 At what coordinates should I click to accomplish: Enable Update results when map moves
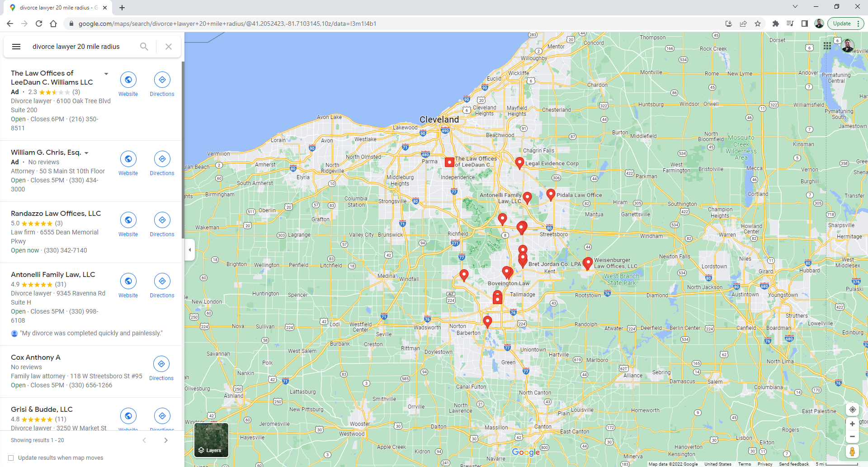[11, 458]
